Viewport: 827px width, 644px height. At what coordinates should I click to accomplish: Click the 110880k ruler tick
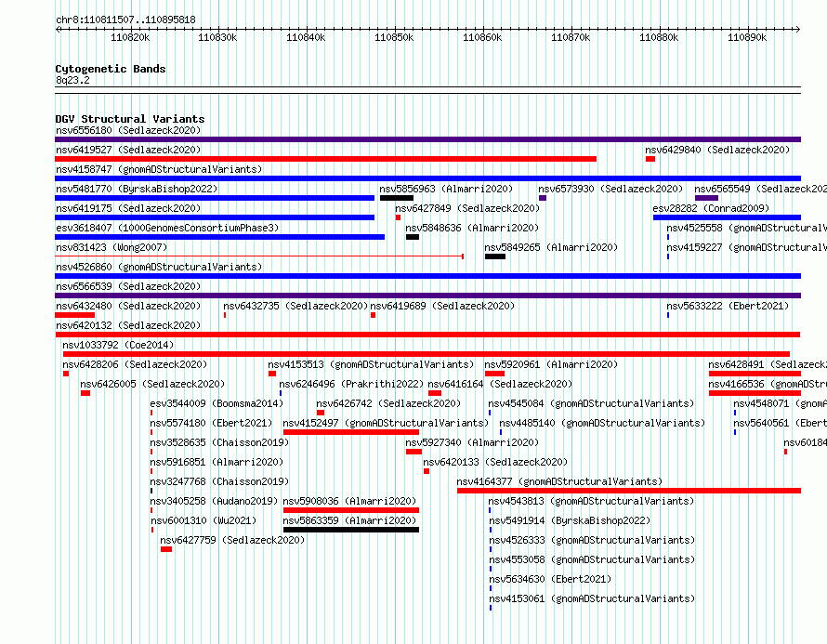pyautogui.click(x=659, y=37)
